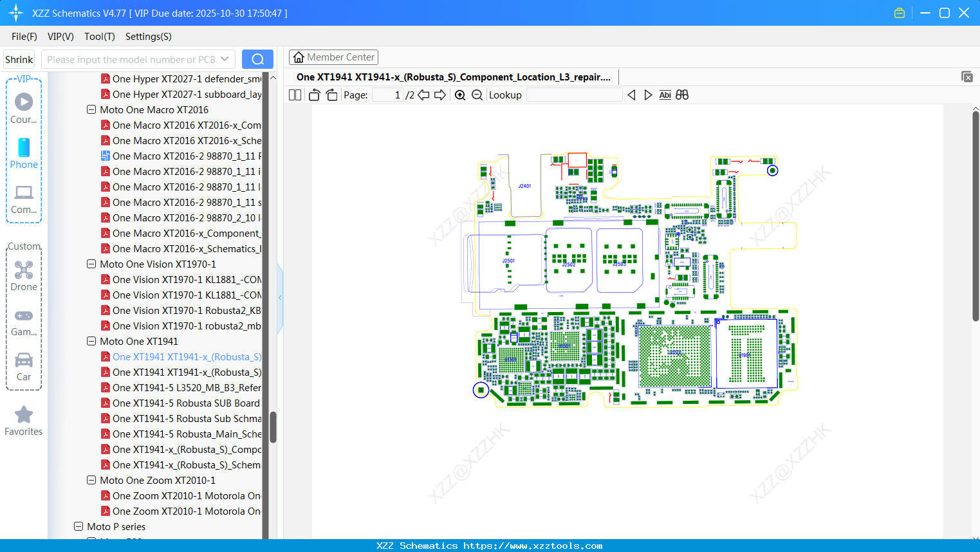Rotate page counterclockwise
This screenshot has width=980, height=552.
(314, 95)
